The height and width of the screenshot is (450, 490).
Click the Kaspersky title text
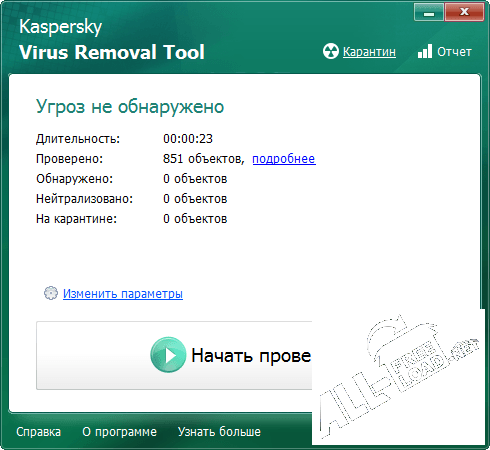coord(60,27)
